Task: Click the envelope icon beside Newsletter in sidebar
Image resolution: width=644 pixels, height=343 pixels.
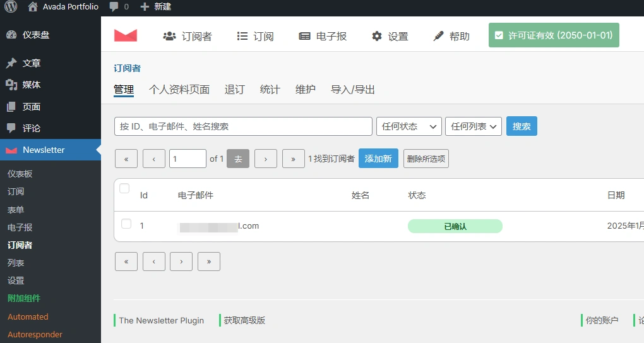Action: tap(11, 150)
